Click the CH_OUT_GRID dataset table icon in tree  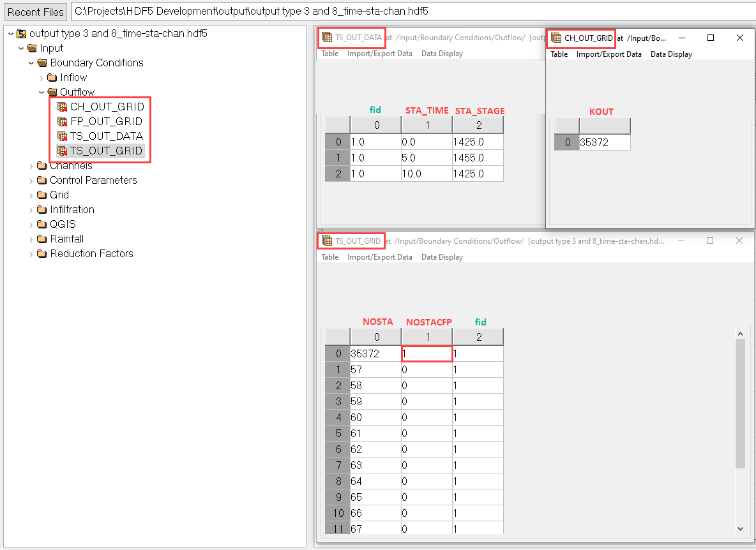tap(62, 107)
